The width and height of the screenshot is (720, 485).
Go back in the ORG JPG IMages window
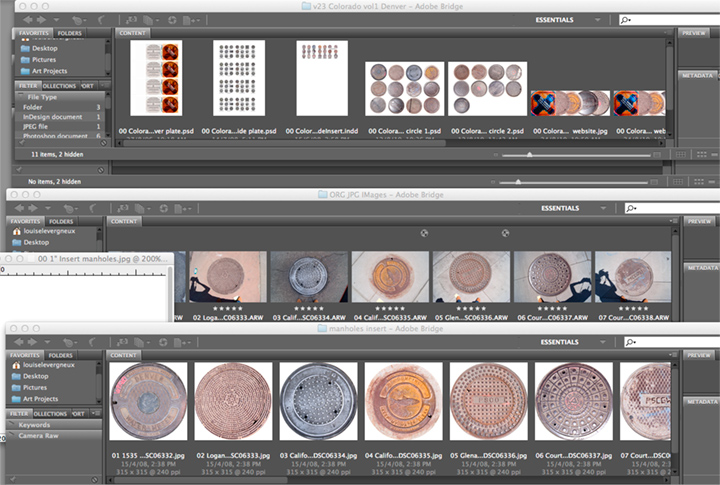[x=19, y=208]
